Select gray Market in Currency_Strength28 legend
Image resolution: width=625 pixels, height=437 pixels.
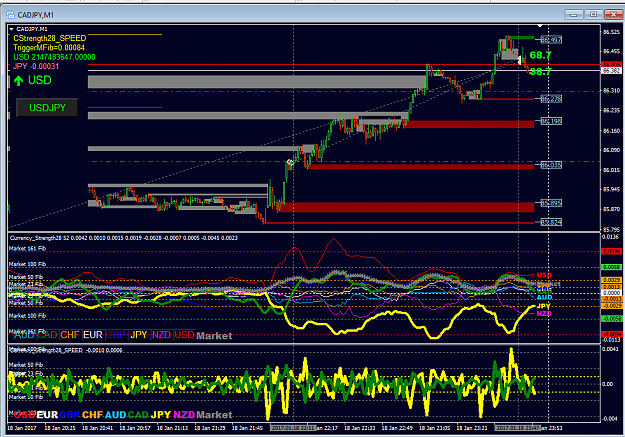click(214, 336)
